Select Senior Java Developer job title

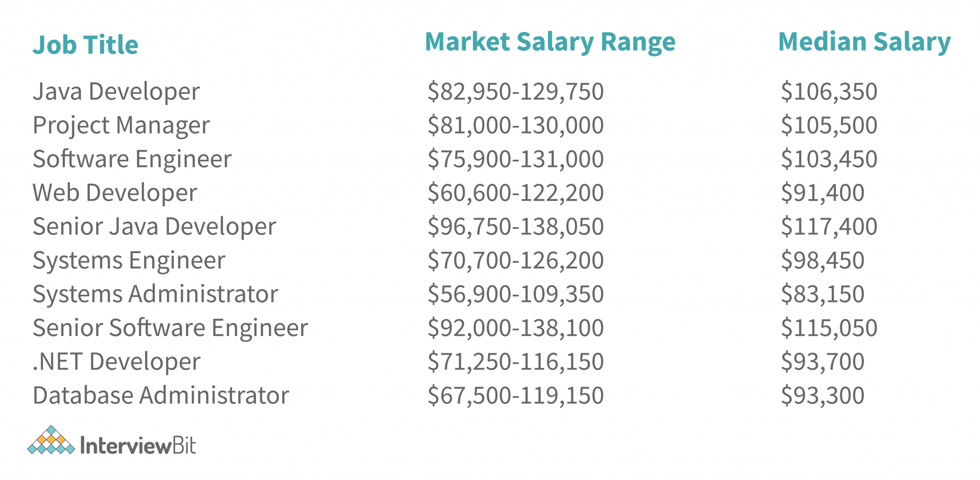[154, 226]
